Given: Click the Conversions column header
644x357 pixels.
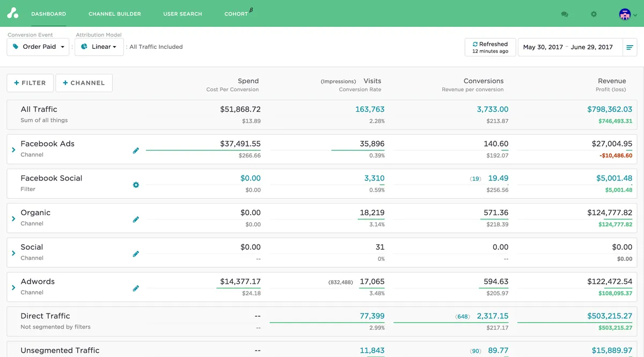Looking at the screenshot, I should pos(484,81).
